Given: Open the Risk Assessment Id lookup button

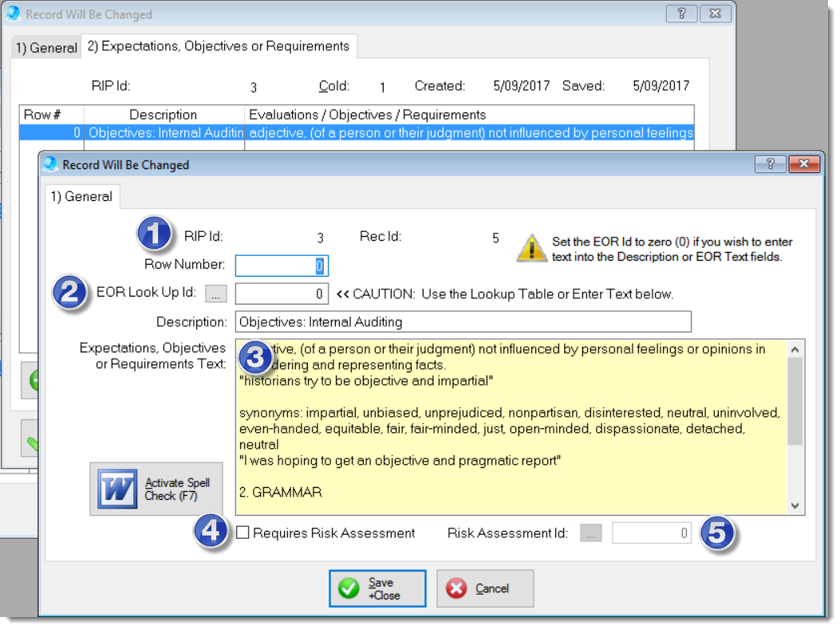Looking at the screenshot, I should 590,533.
